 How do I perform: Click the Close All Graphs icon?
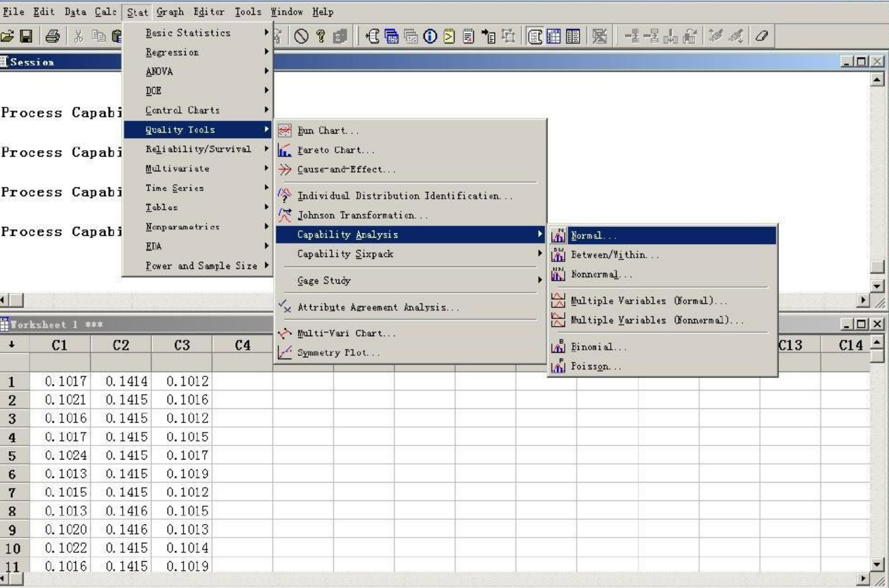(x=599, y=36)
